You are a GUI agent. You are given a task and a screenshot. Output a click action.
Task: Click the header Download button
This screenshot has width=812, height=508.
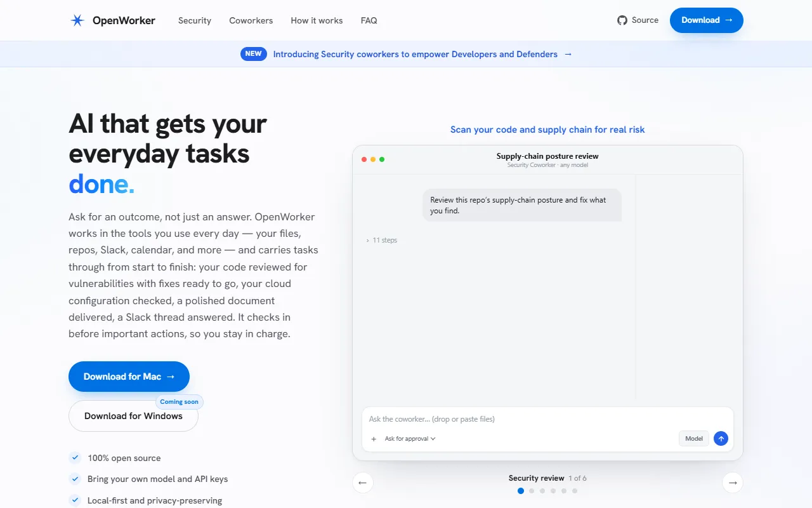707,20
